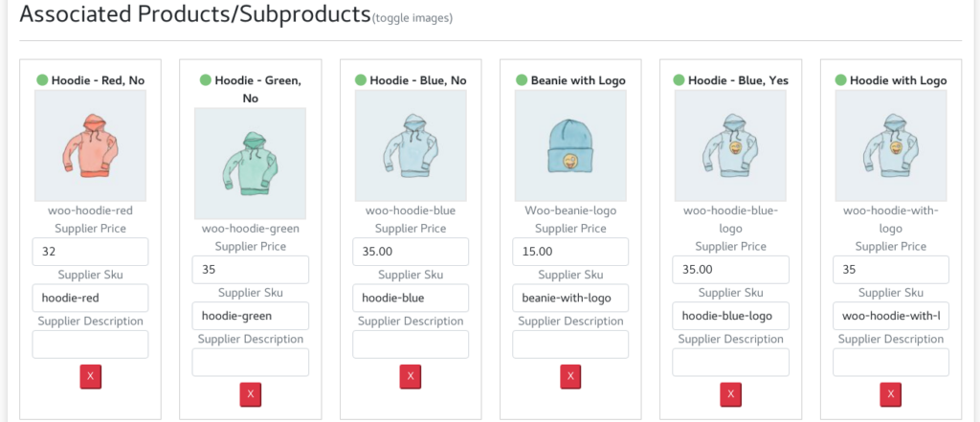Edit supplier price 15.00 for beanie
The width and height of the screenshot is (980, 422).
click(570, 252)
